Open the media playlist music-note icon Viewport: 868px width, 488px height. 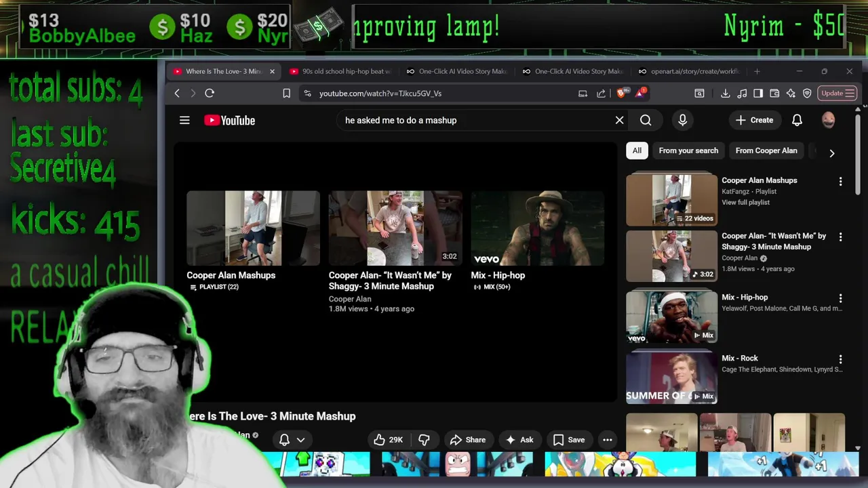pos(742,94)
